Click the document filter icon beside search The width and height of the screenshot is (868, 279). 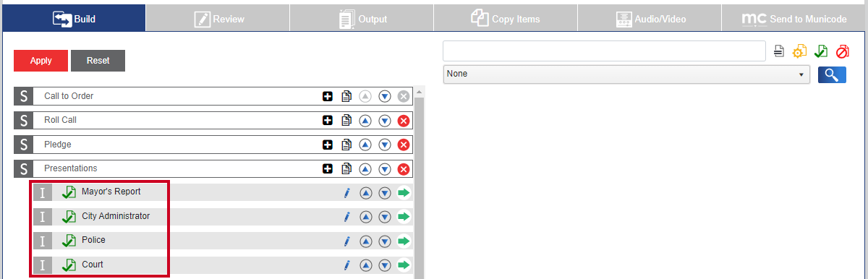779,51
